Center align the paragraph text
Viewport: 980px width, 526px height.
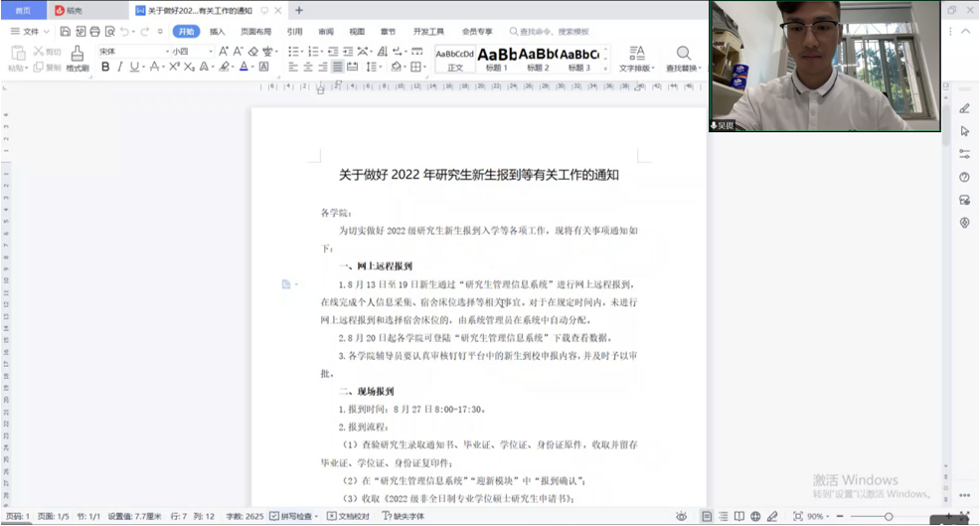point(308,67)
